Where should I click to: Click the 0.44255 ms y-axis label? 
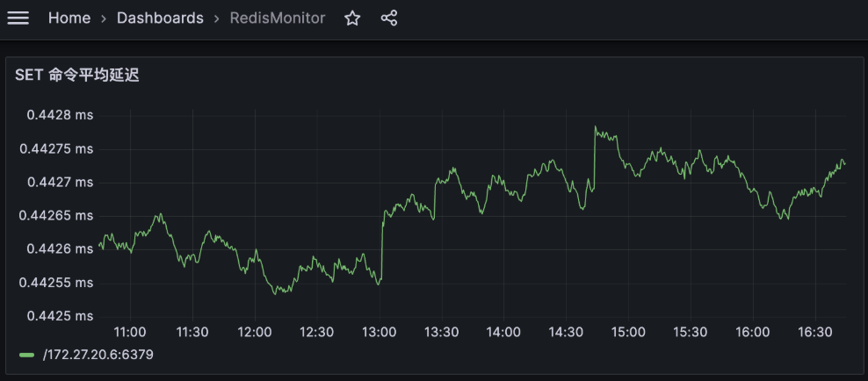pyautogui.click(x=56, y=283)
